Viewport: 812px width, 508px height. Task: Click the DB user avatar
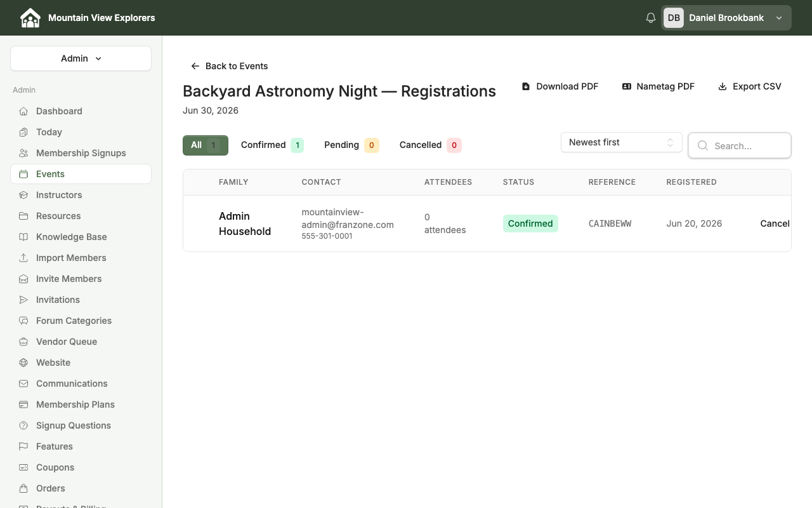(674, 18)
